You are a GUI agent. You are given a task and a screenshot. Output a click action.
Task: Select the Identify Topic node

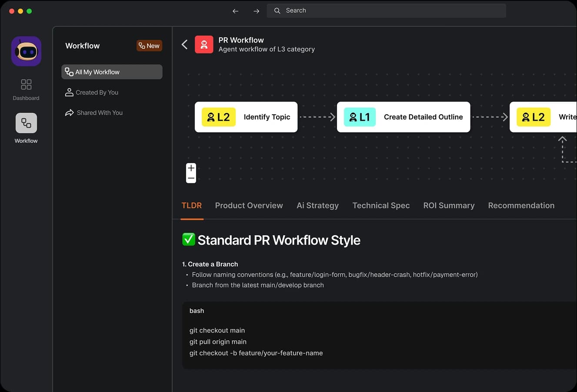point(246,117)
